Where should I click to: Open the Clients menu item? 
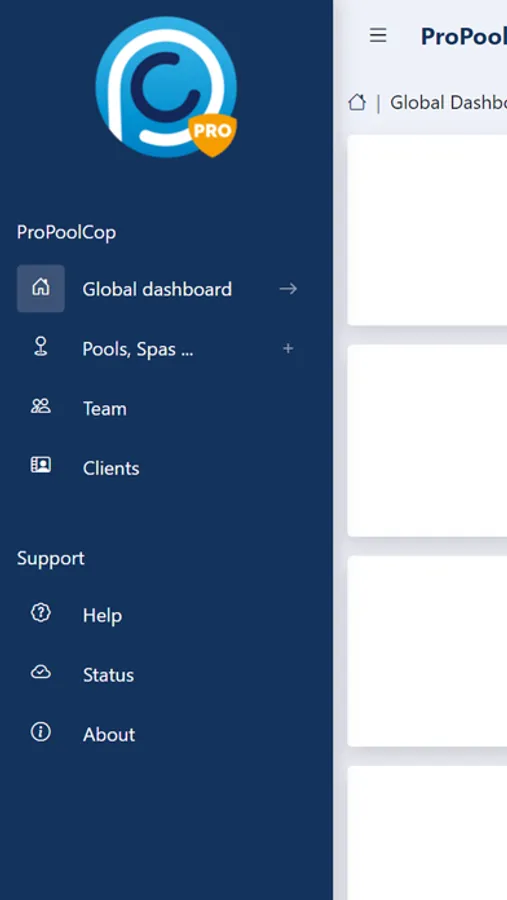tap(111, 468)
